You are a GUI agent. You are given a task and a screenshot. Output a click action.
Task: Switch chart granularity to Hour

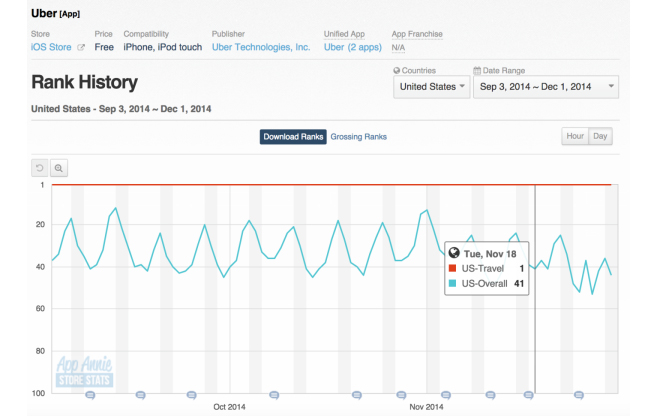574,137
